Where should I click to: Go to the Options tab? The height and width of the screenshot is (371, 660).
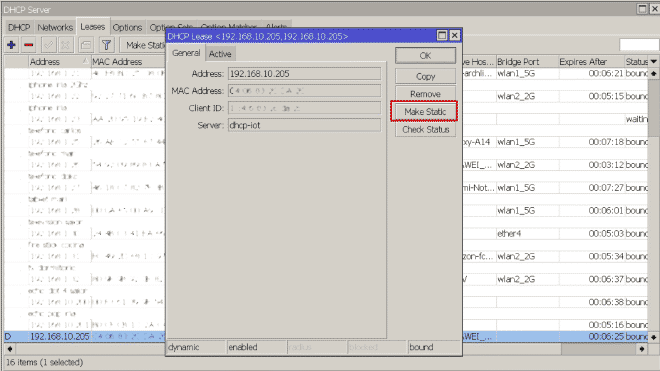[127, 27]
